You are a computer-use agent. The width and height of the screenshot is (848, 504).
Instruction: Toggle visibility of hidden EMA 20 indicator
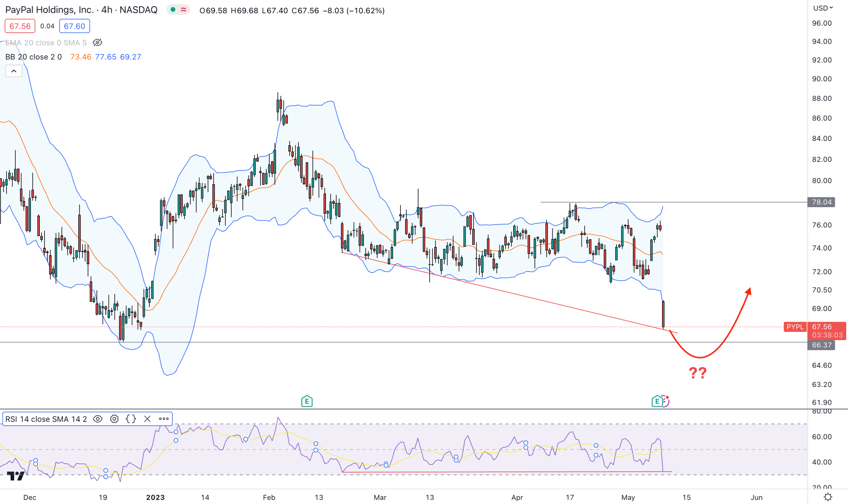(x=98, y=42)
